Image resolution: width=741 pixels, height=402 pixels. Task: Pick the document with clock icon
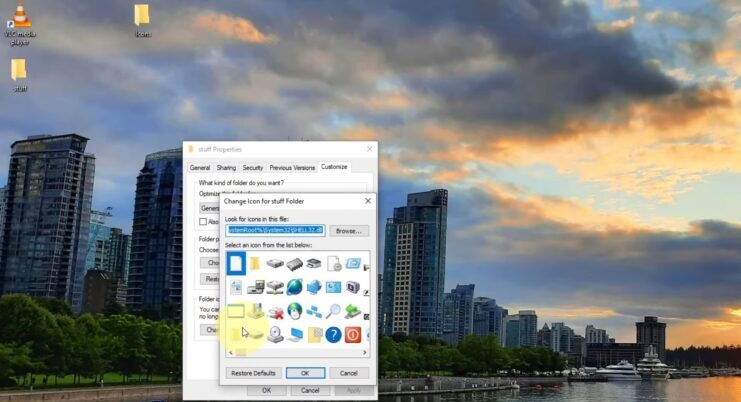[x=334, y=263]
